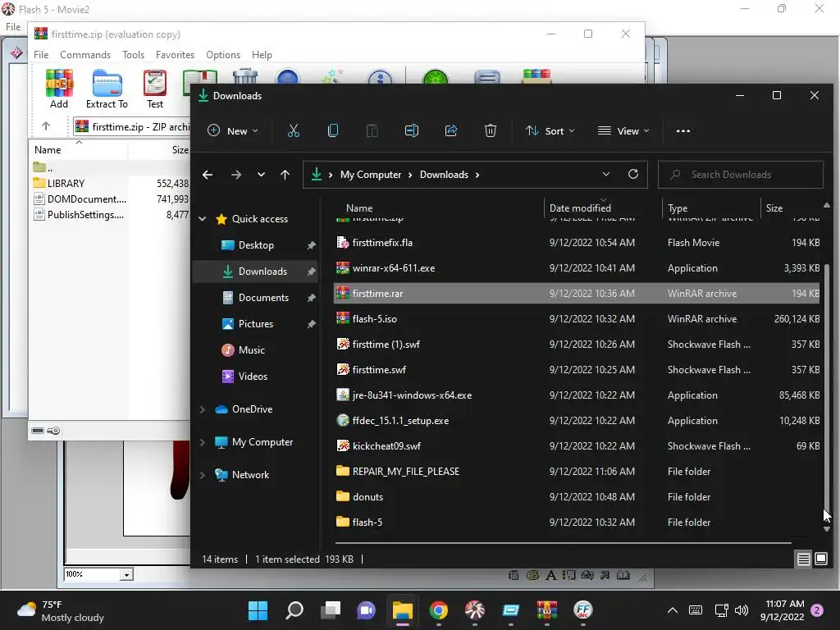This screenshot has width=840, height=630.
Task: Select firsttimefix.fla file
Action: [x=577, y=243]
